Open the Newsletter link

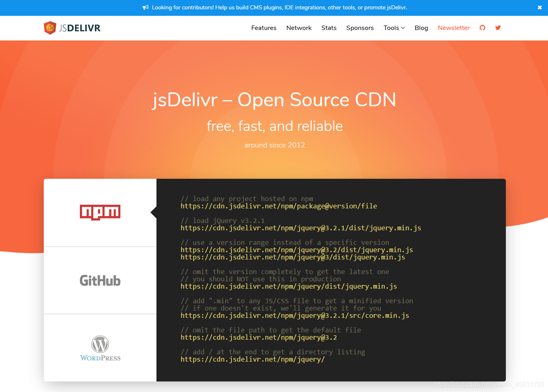tap(454, 28)
